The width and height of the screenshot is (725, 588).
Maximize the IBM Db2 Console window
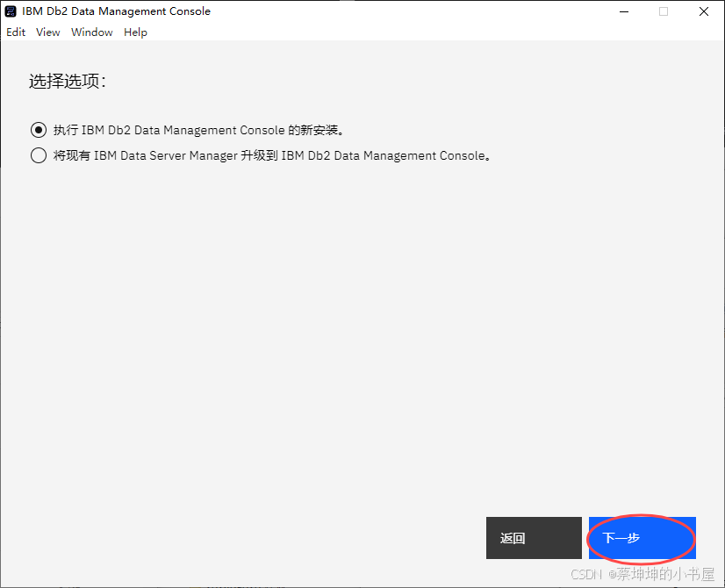(663, 11)
